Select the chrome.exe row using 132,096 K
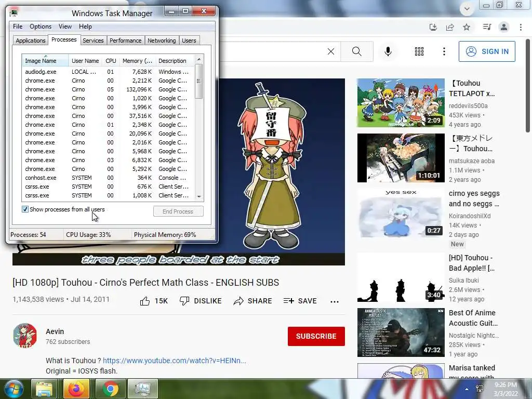The image size is (532, 399). [108, 89]
